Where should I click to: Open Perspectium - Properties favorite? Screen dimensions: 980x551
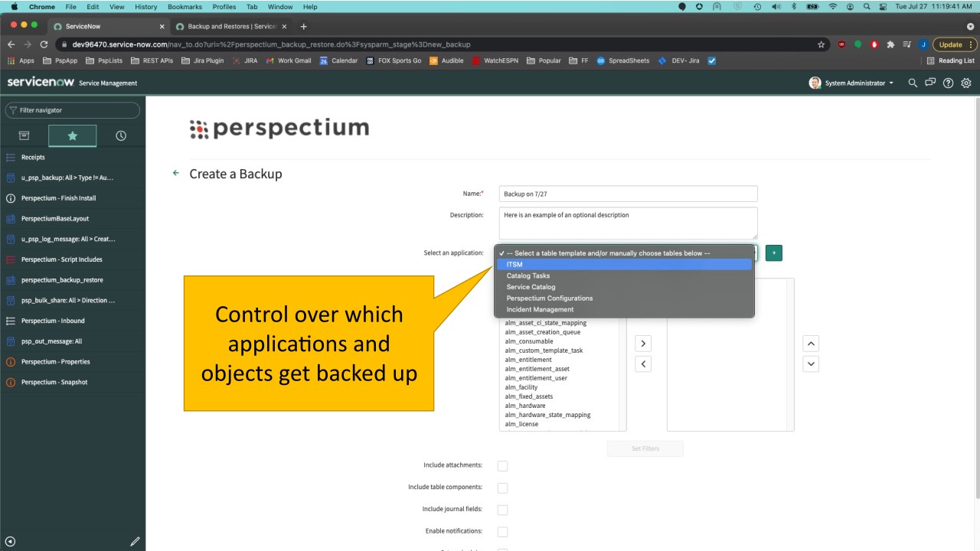73,362
